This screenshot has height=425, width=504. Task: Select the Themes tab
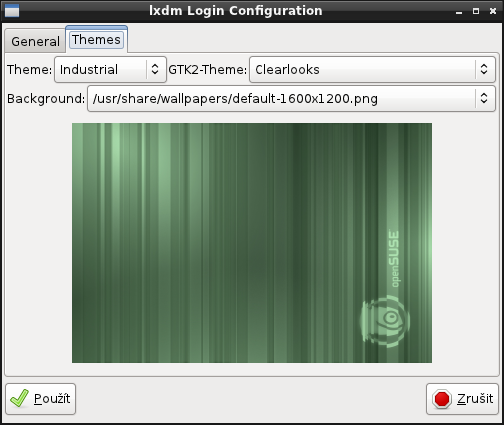click(96, 40)
